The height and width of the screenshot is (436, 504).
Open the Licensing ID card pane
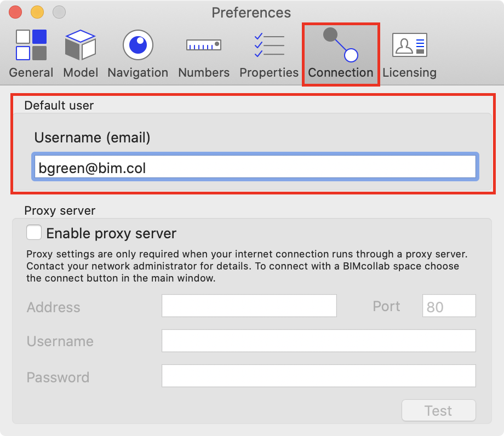[410, 45]
